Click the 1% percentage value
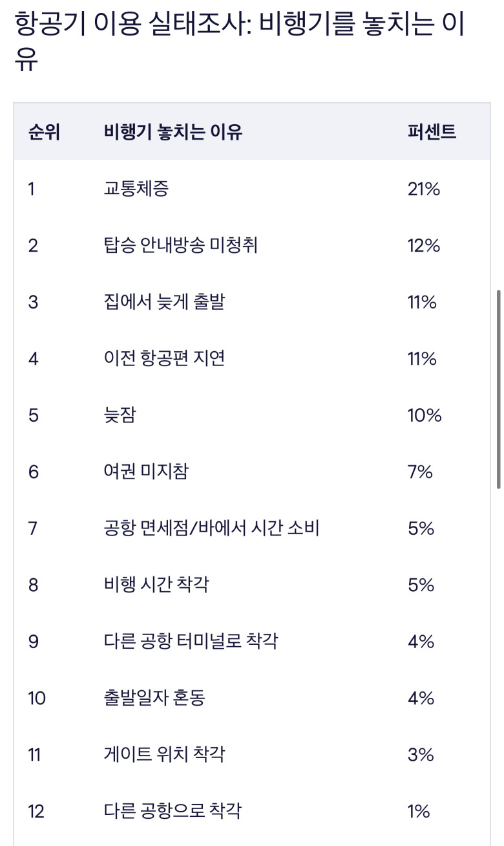Image resolution: width=504 pixels, height=846 pixels. click(x=419, y=811)
